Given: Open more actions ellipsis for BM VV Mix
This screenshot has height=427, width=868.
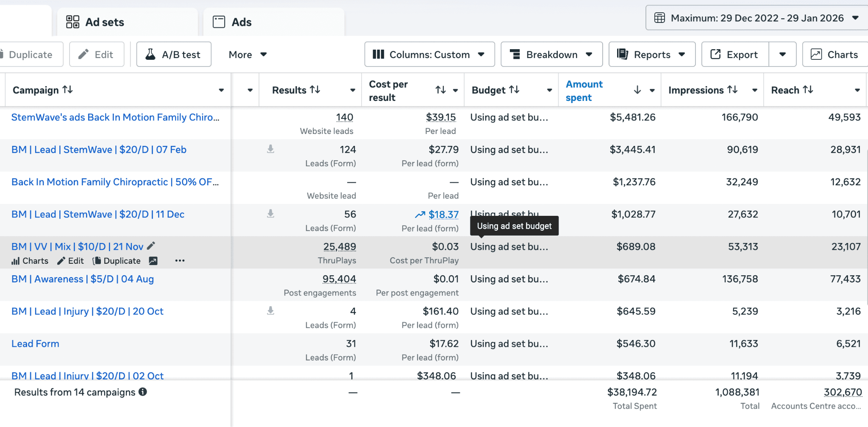Looking at the screenshot, I should click(180, 261).
